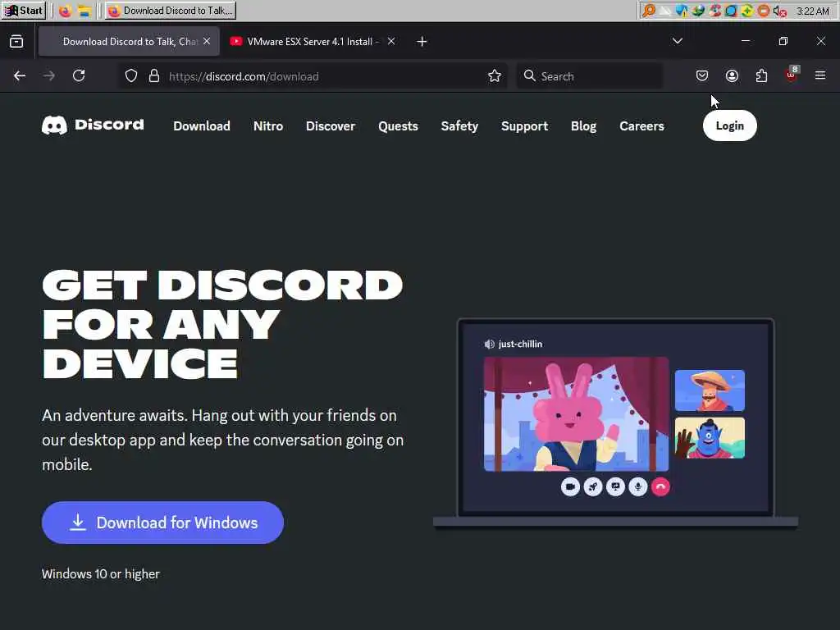The image size is (840, 630).
Task: Click the Discord logo in the header
Action: [93, 126]
